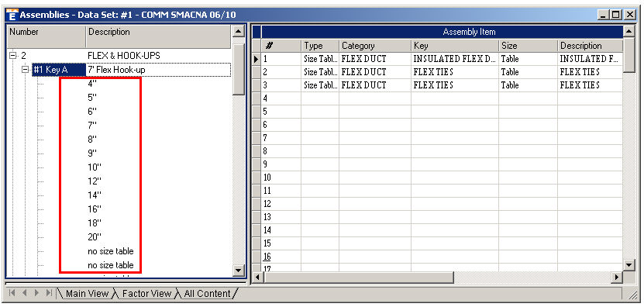Click the FLEX DUCT category in row 3
The width and height of the screenshot is (644, 307).
click(x=375, y=85)
